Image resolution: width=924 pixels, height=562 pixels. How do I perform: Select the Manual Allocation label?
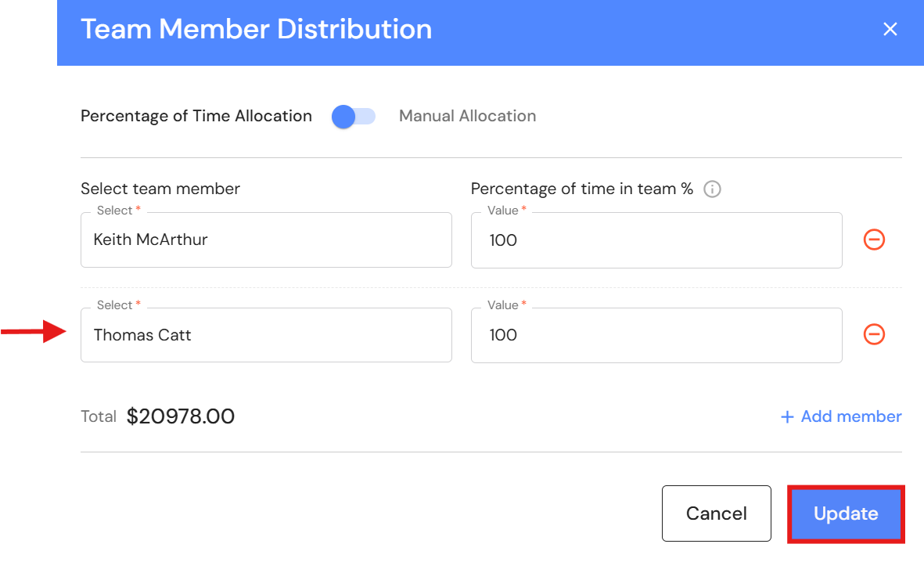click(x=467, y=116)
